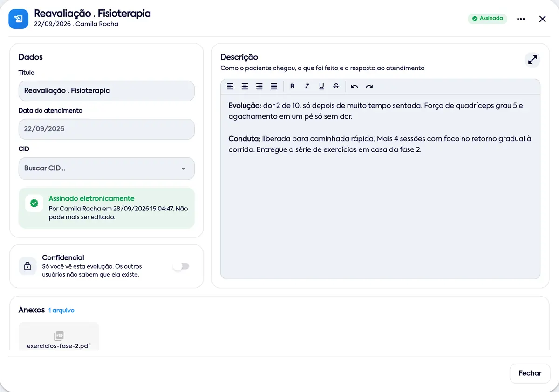Open the three-dots more options menu
This screenshot has height=392, width=559.
[x=521, y=19]
